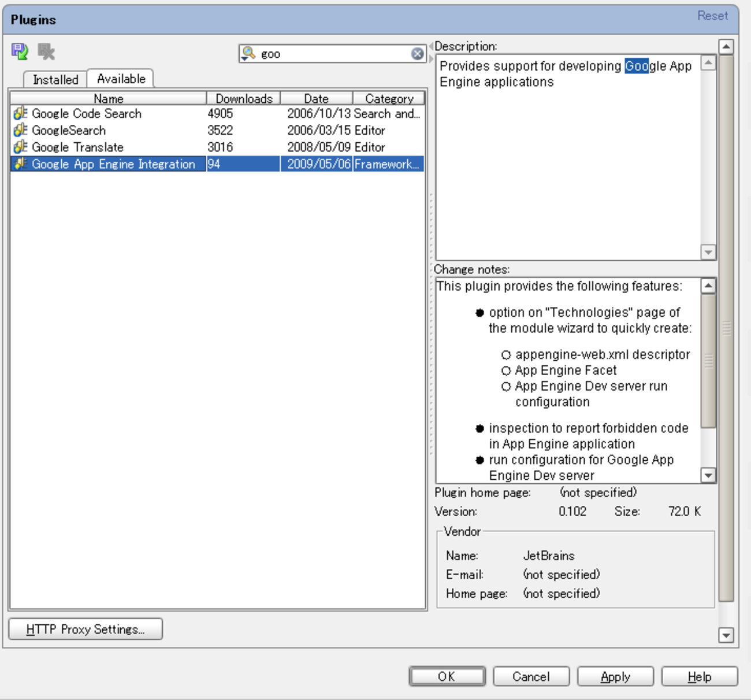
Task: Select the Google App Engine Integration row
Action: tap(218, 164)
